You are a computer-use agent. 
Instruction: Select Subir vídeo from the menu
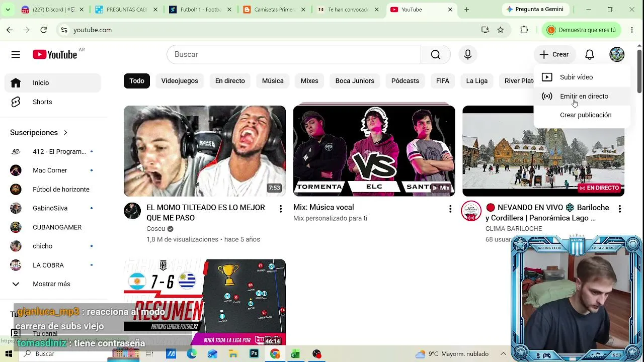(582, 77)
